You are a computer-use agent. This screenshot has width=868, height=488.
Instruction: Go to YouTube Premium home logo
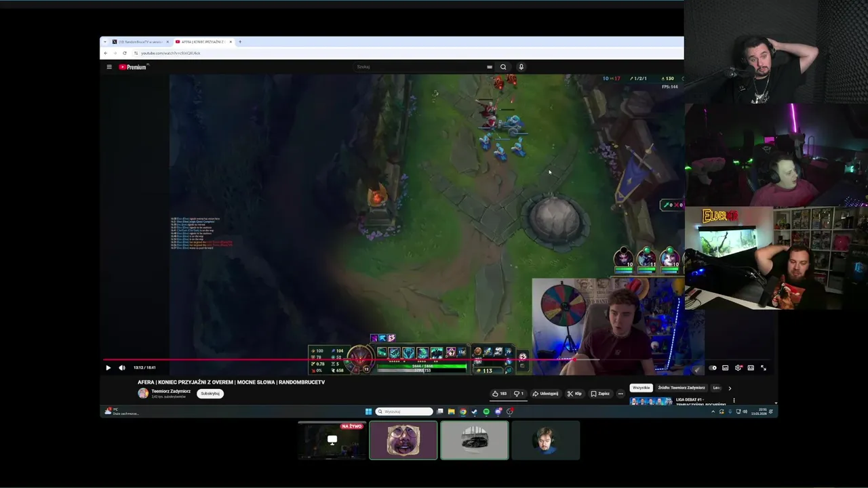point(133,67)
